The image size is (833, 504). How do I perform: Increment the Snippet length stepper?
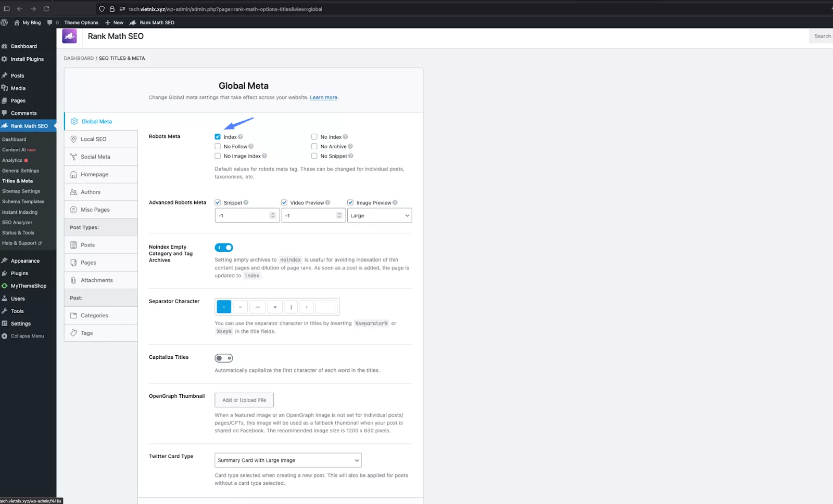[x=273, y=213]
